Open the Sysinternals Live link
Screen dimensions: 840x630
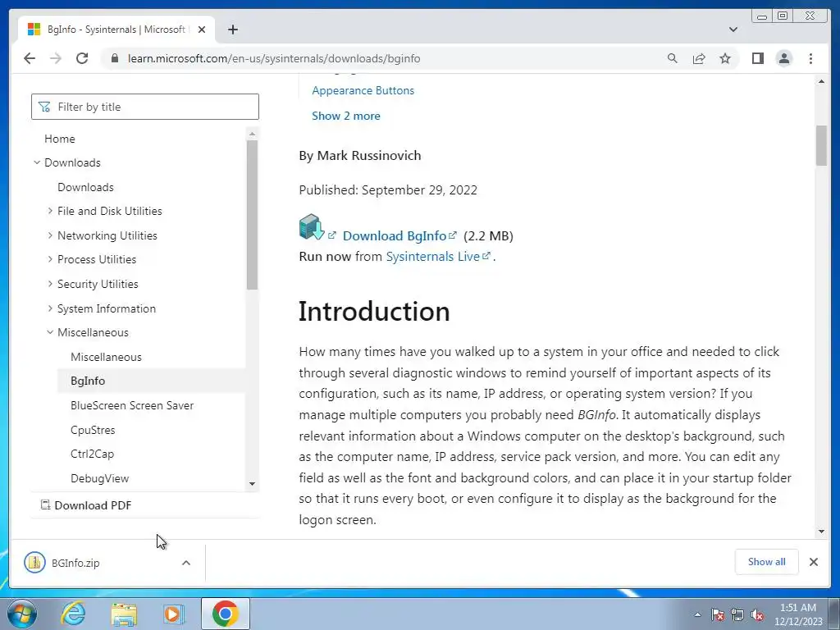(433, 257)
